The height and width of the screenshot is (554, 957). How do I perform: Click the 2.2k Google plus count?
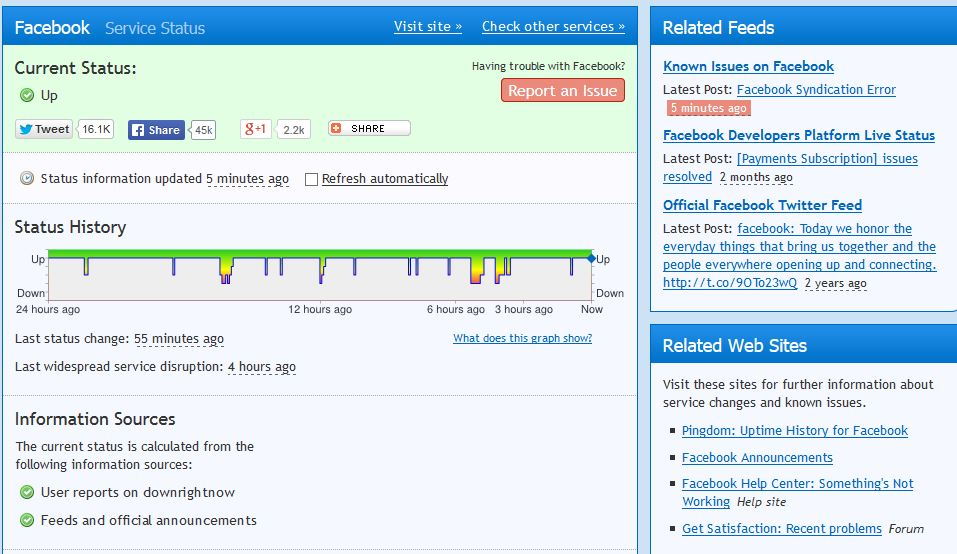(294, 129)
